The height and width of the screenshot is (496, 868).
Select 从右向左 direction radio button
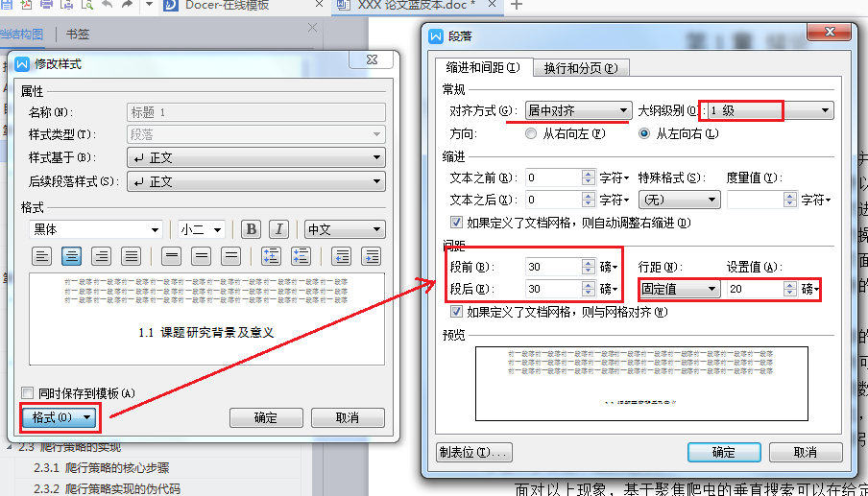[531, 133]
